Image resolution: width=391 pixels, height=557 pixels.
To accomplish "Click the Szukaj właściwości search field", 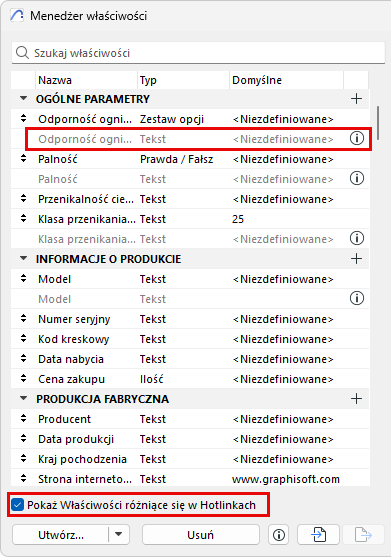I will click(x=199, y=53).
